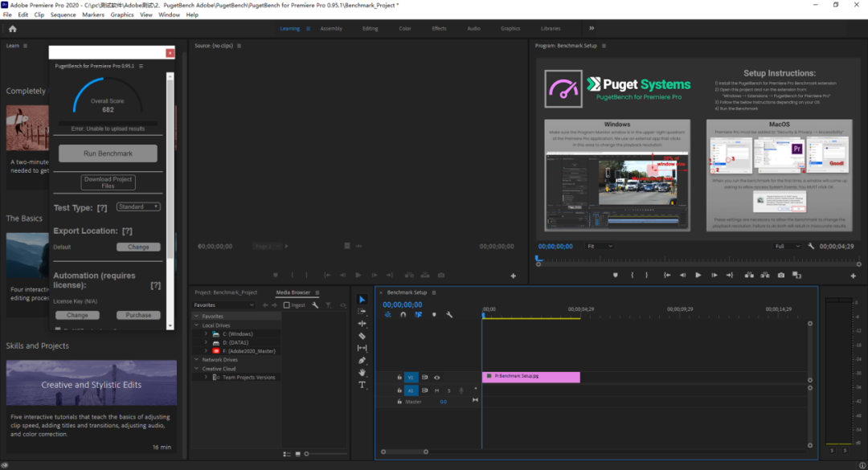The height and width of the screenshot is (470, 868).
Task: Click the Purchase license button
Action: click(138, 315)
